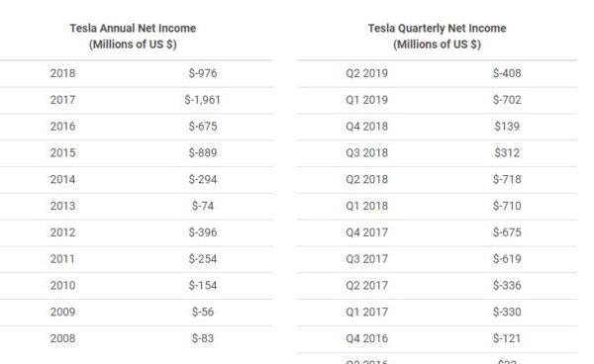Select the Q4 2018 quarterly row
The height and width of the screenshot is (364, 594).
438,127
